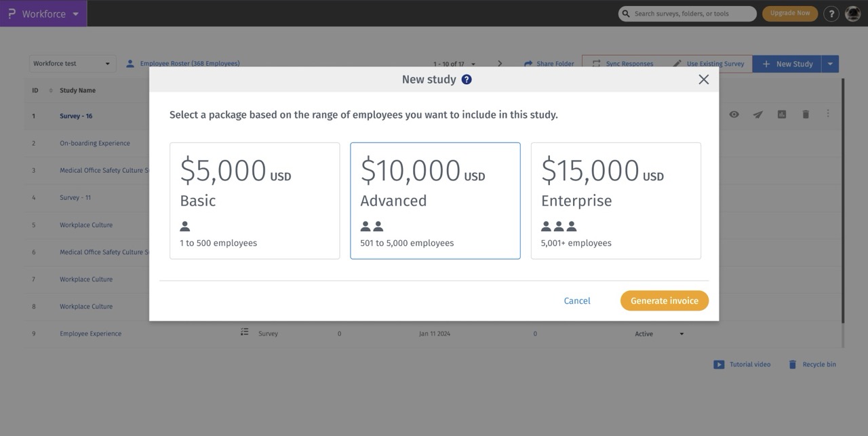Pick the $15,000 Enterprise package
The image size is (868, 436).
pos(615,201)
